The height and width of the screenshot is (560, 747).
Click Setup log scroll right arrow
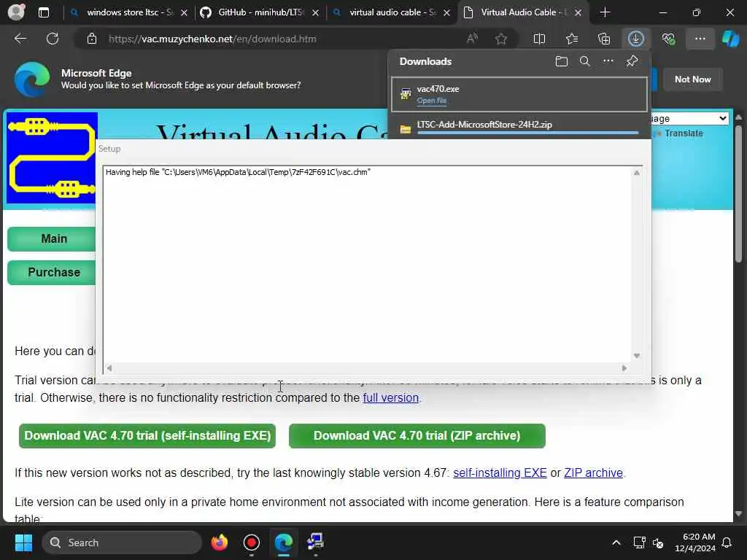pyautogui.click(x=624, y=367)
